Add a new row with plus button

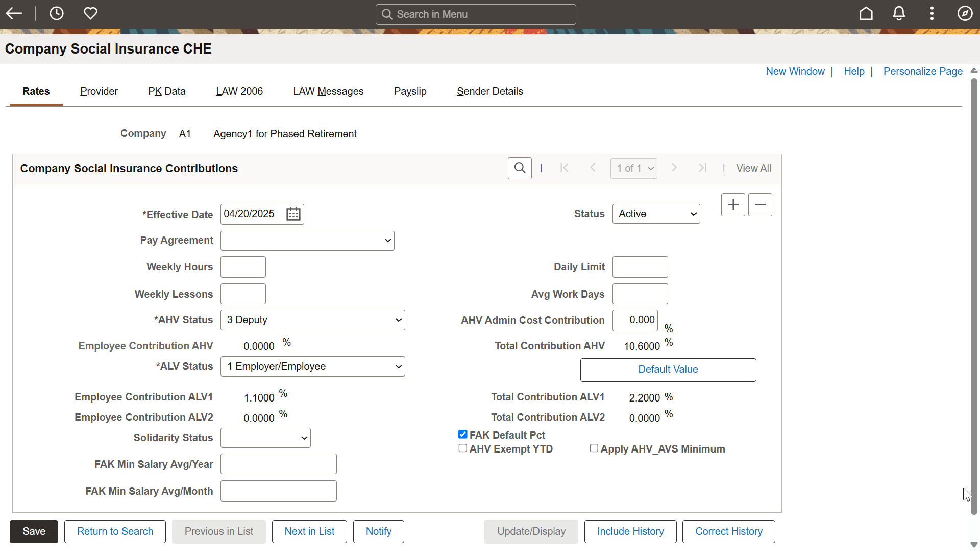pyautogui.click(x=733, y=205)
